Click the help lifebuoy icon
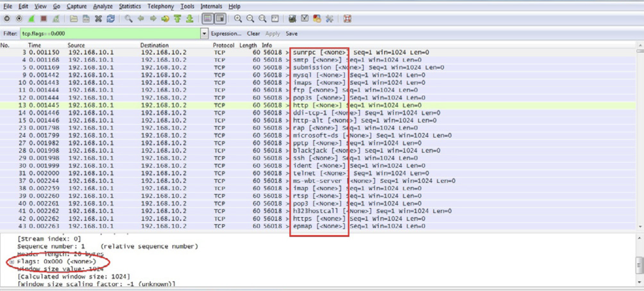Image resolution: width=644 pixels, height=291 pixels. point(347,19)
